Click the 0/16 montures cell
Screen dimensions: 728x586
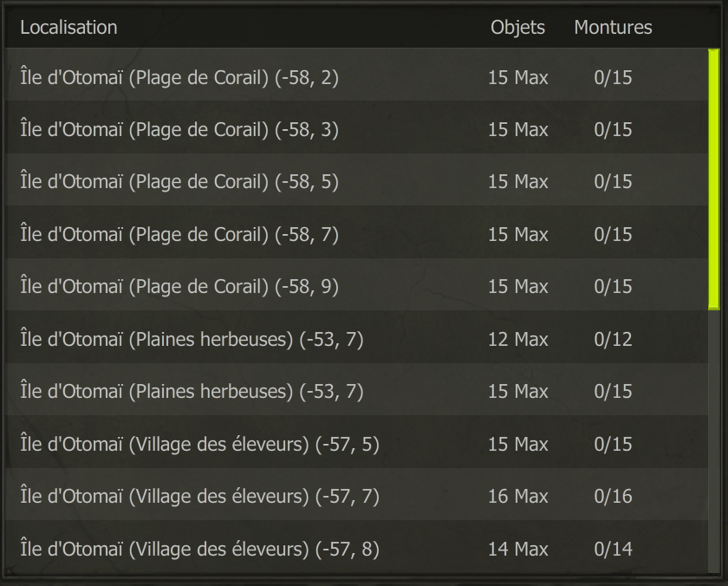[x=613, y=497]
